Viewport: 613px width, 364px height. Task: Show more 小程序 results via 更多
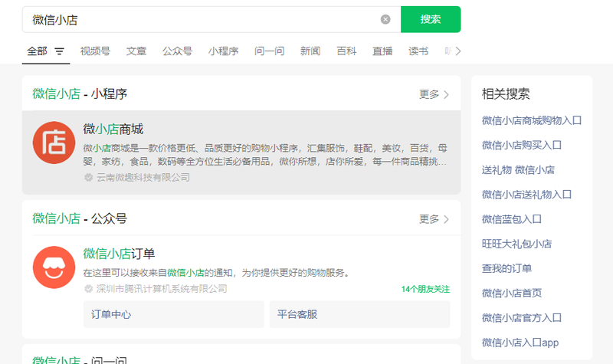point(434,94)
